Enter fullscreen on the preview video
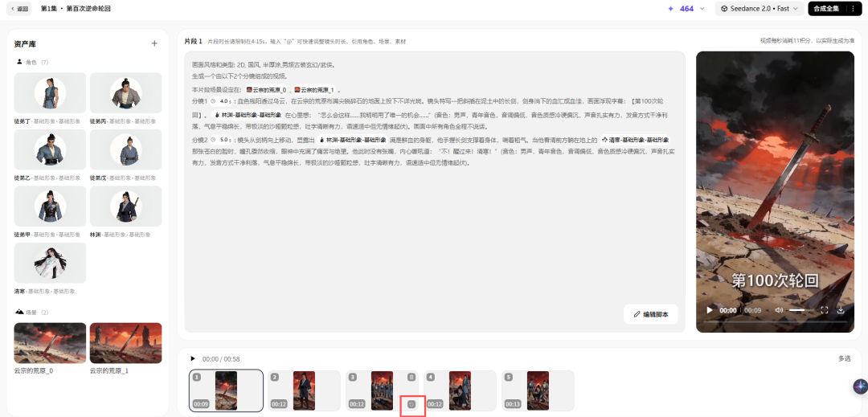Screen dimensions: 868x417 [824, 310]
